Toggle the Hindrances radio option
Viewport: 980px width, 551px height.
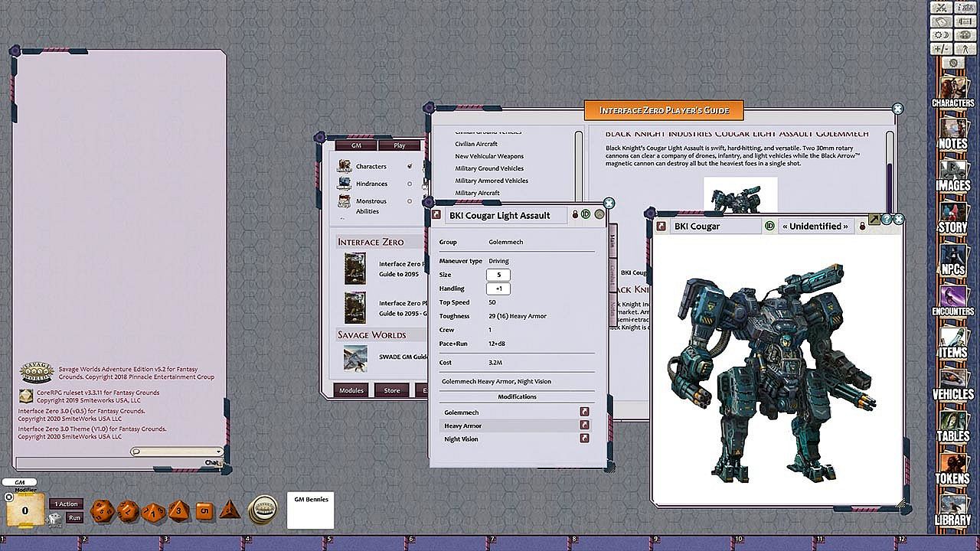tap(410, 184)
